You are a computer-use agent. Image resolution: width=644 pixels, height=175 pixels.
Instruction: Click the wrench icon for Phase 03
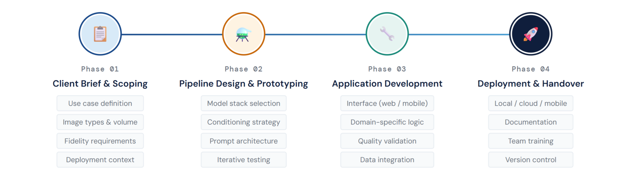[387, 34]
